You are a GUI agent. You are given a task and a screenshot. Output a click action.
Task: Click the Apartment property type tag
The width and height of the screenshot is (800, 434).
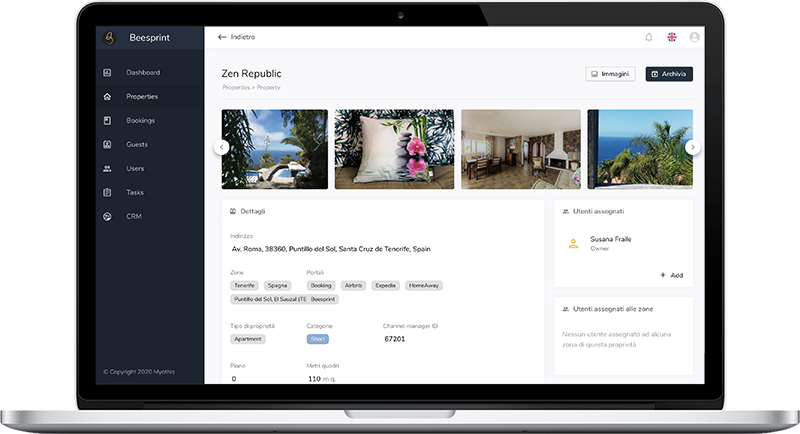coord(248,339)
